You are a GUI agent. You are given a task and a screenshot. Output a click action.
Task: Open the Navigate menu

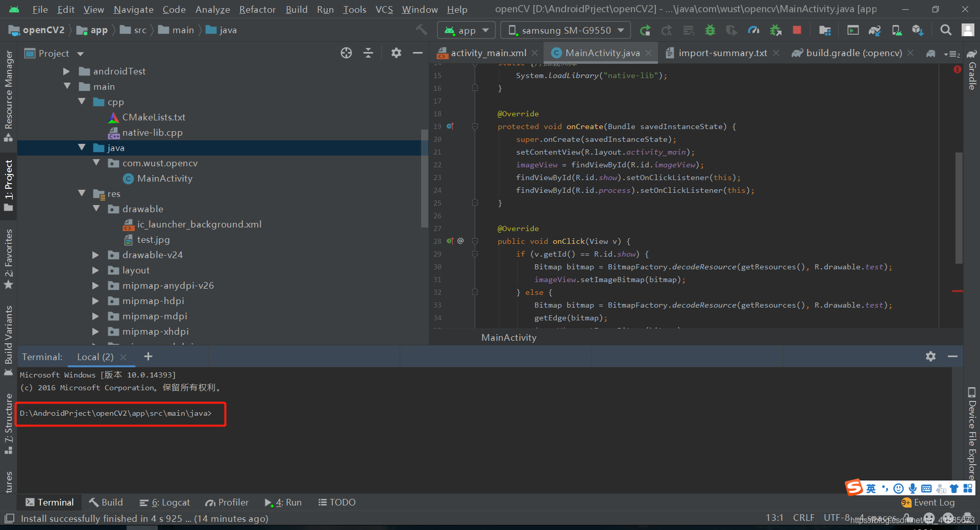tap(133, 9)
